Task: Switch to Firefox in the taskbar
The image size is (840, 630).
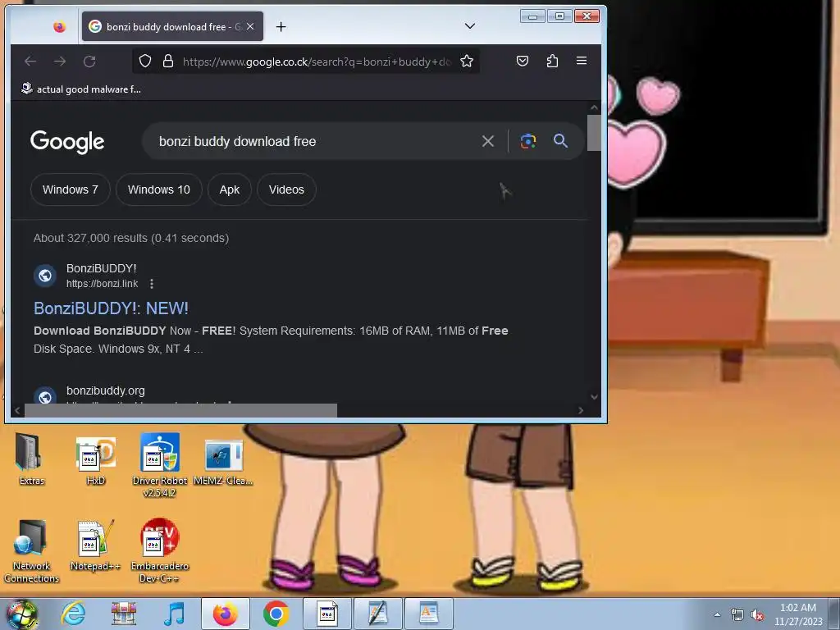Action: 226,614
